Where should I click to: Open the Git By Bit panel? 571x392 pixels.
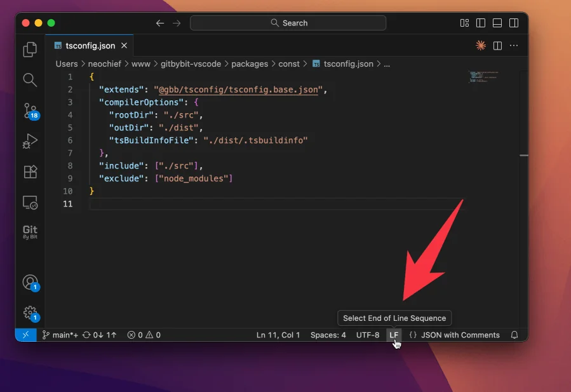point(30,233)
